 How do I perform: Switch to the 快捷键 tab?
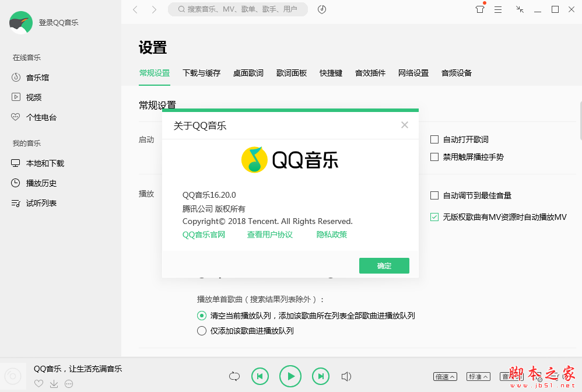pyautogui.click(x=331, y=73)
